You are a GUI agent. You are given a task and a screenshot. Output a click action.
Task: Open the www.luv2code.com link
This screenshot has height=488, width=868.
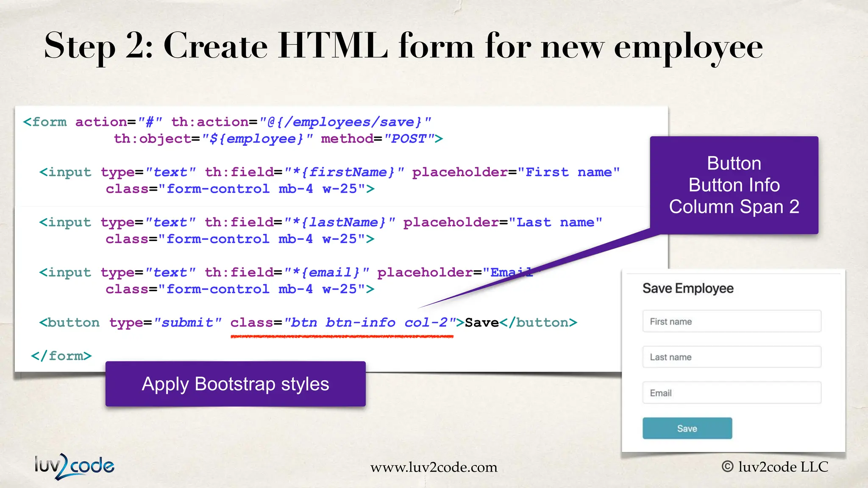[x=434, y=467]
